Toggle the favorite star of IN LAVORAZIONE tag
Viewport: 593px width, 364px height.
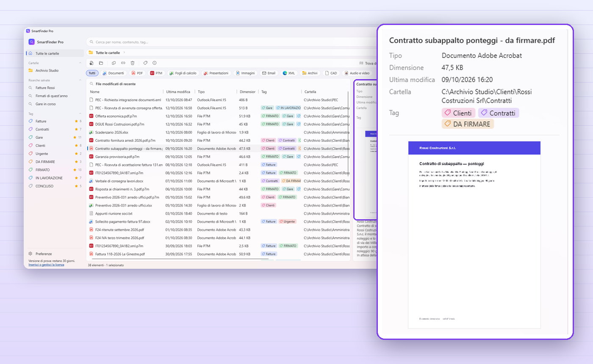76,178
